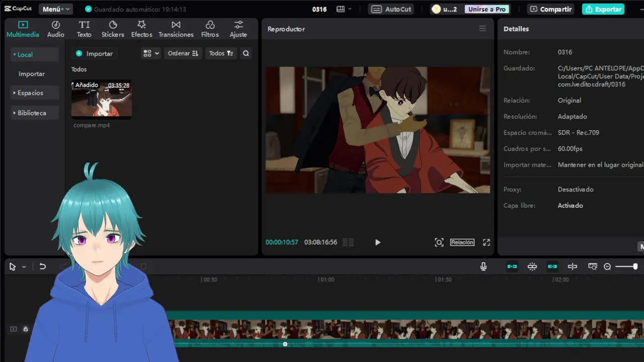Zoom out the timeline
The height and width of the screenshot is (362, 644).
[x=607, y=266]
